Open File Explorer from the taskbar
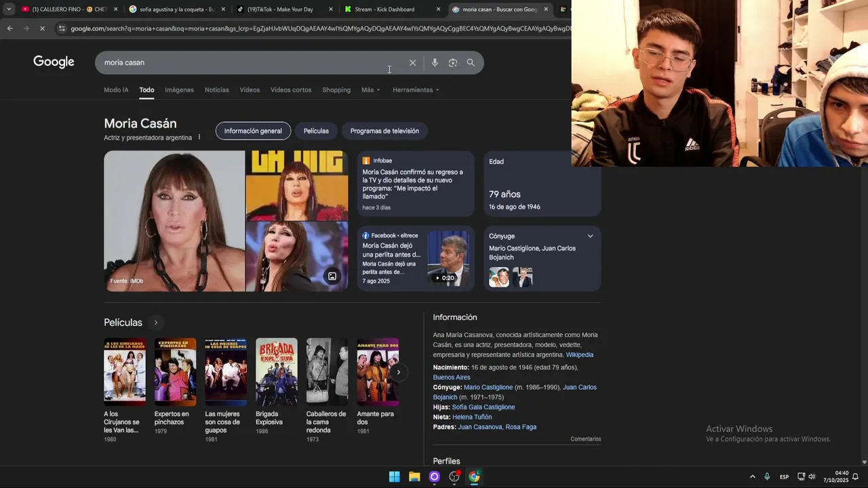The height and width of the screenshot is (488, 868). click(414, 476)
